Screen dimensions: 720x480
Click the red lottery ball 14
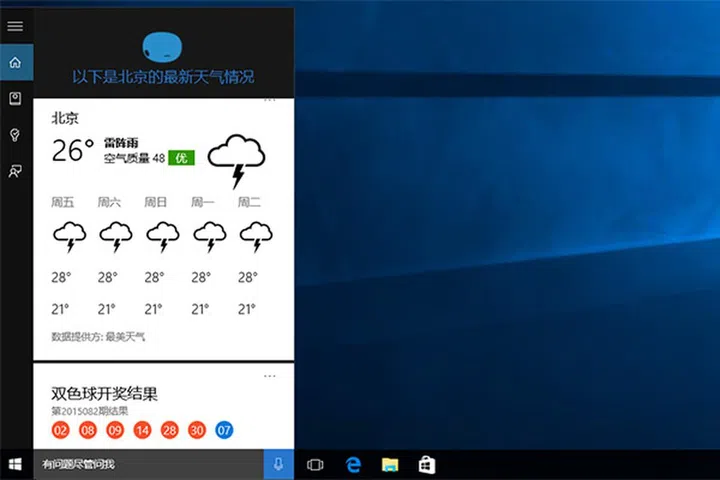click(142, 430)
